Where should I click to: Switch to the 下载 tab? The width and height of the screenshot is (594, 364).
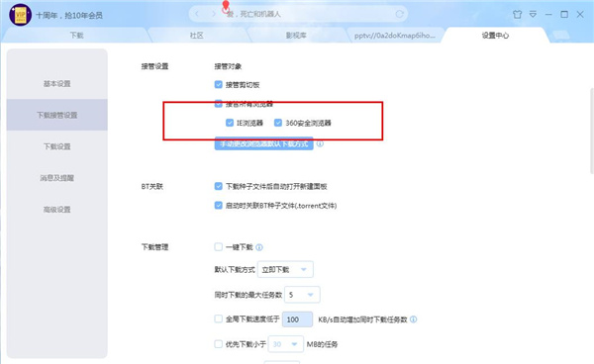[76, 36]
